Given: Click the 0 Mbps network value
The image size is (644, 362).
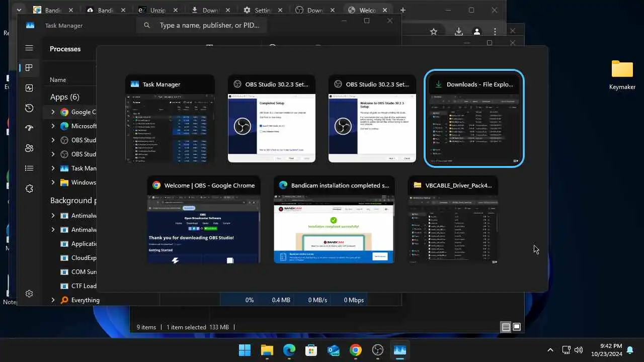Looking at the screenshot, I should (354, 300).
